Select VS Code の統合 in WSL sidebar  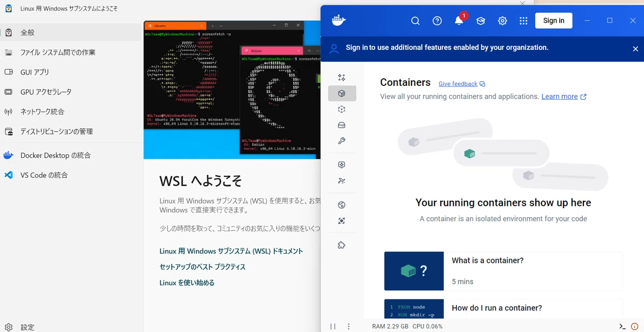click(x=71, y=175)
